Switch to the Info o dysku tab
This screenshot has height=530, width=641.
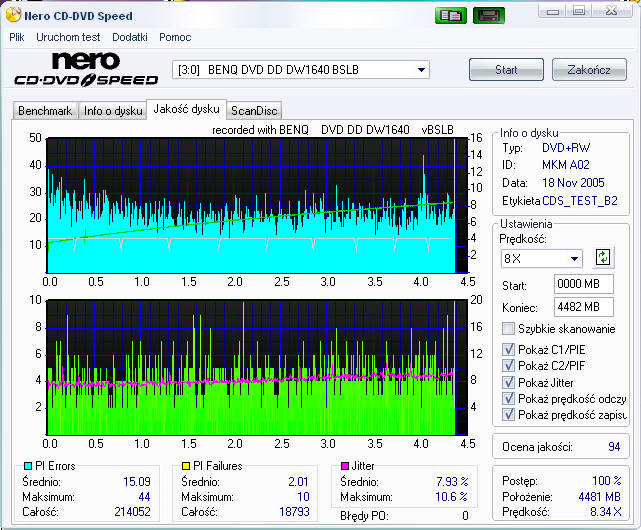point(113,111)
